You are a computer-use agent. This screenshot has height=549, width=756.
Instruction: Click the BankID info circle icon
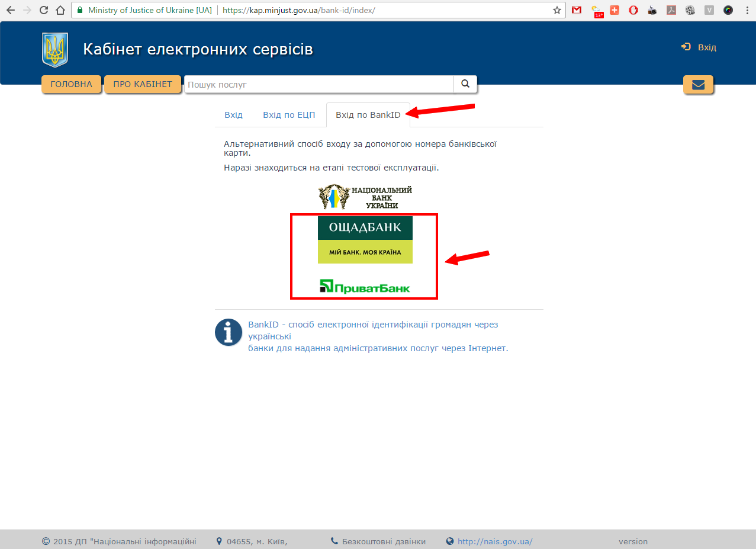(229, 332)
